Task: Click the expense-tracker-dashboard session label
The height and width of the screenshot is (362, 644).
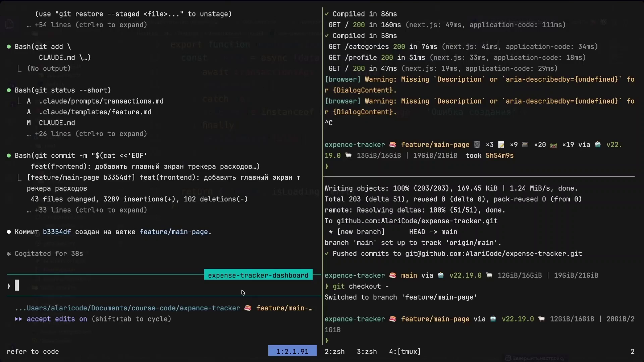Action: [x=258, y=275]
